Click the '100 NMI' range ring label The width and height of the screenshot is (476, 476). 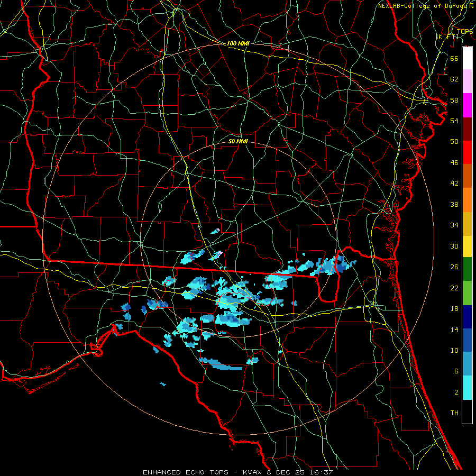(238, 43)
